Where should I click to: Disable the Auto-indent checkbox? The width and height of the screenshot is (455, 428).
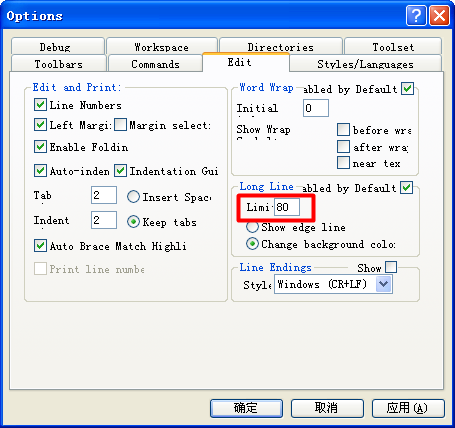[x=40, y=170]
